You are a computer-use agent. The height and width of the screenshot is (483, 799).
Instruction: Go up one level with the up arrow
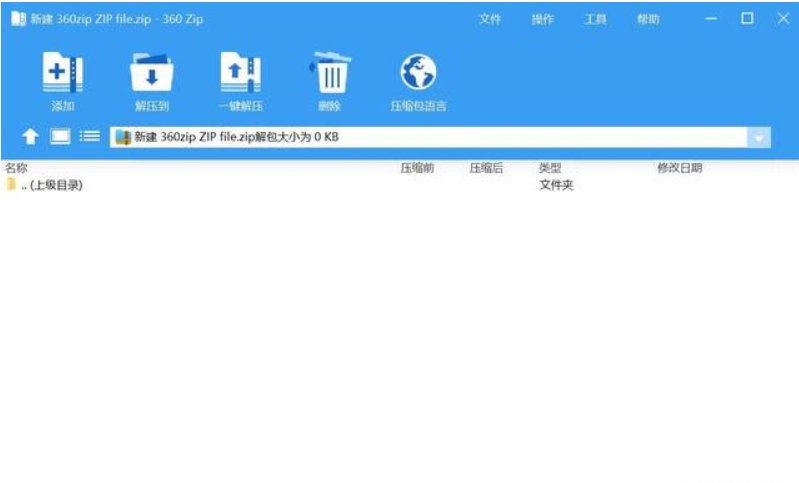(30, 137)
